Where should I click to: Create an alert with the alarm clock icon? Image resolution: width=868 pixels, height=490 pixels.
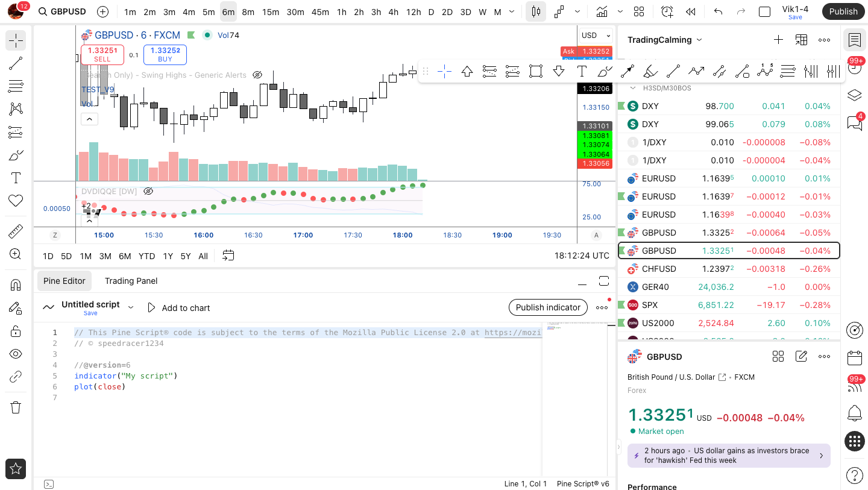click(x=667, y=11)
